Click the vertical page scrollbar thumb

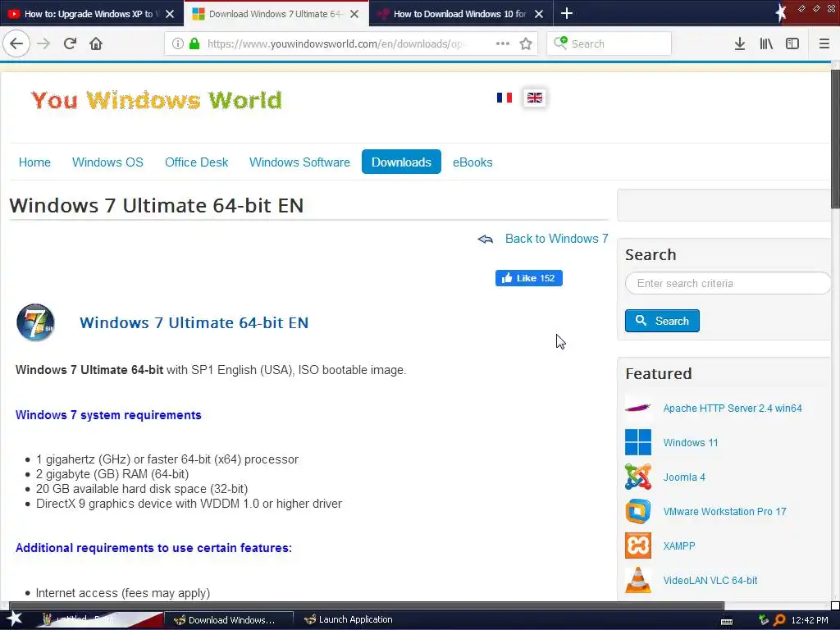pyautogui.click(x=835, y=139)
